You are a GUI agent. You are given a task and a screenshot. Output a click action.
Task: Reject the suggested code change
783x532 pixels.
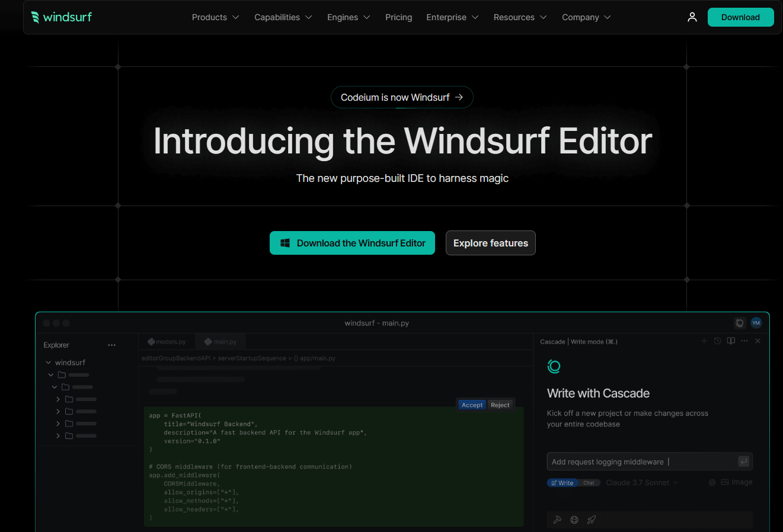[x=500, y=405]
